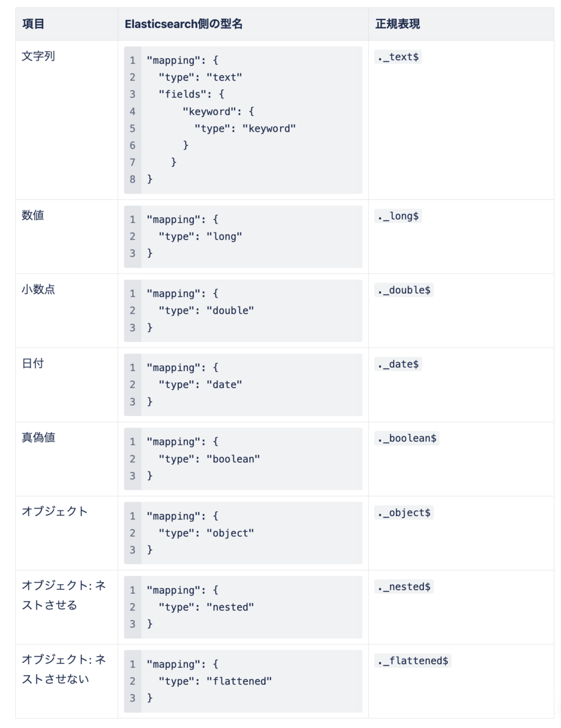Viewport: 561px width, 728px height.
Task: Click the ._double$ regex code
Action: tap(404, 291)
